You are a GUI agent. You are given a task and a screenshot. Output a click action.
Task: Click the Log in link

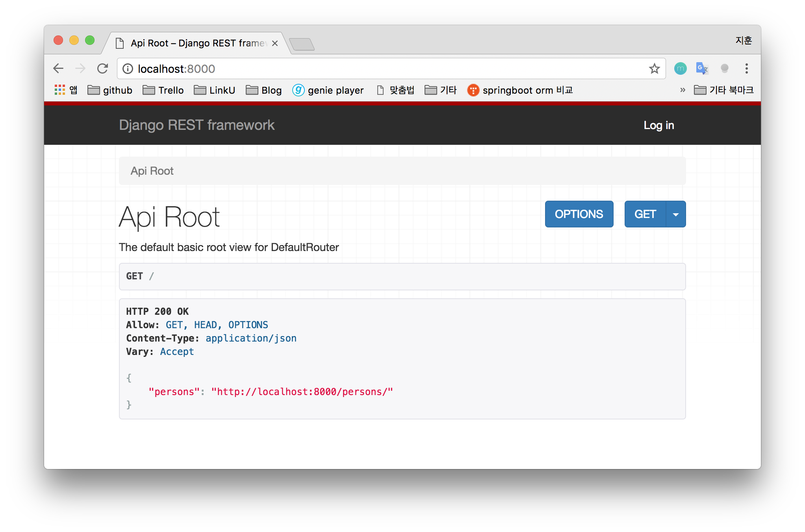[x=659, y=125]
